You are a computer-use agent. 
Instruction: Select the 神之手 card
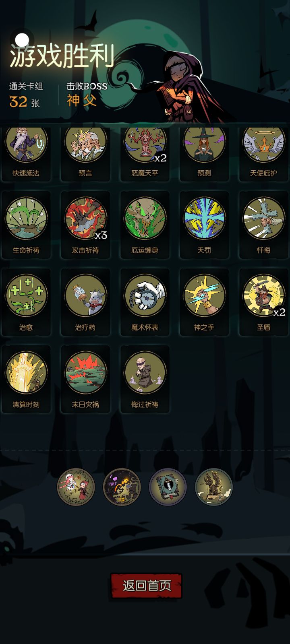(x=204, y=302)
